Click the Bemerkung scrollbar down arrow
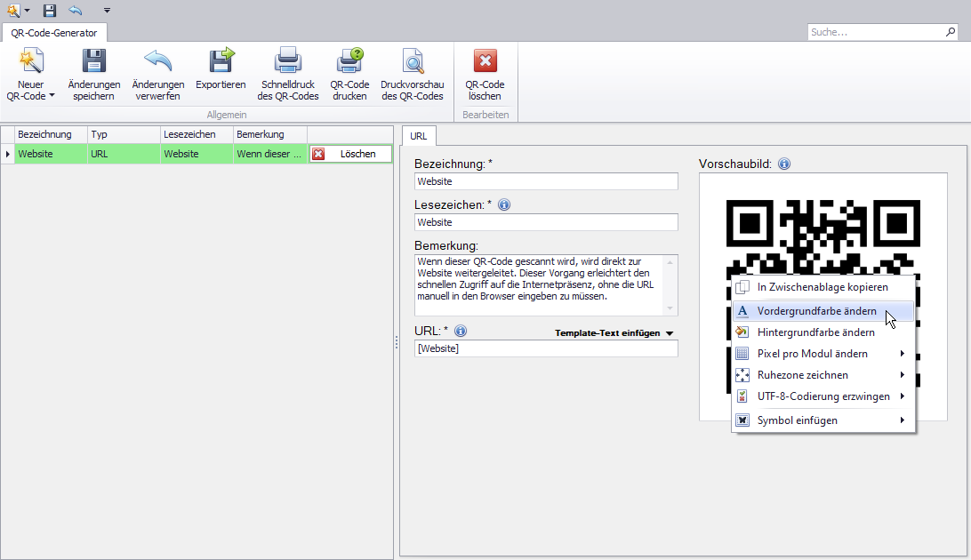The image size is (971, 560). (x=670, y=308)
